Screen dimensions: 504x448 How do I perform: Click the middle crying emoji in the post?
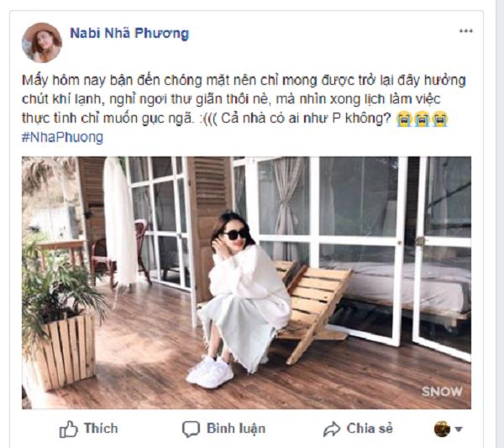tap(422, 119)
